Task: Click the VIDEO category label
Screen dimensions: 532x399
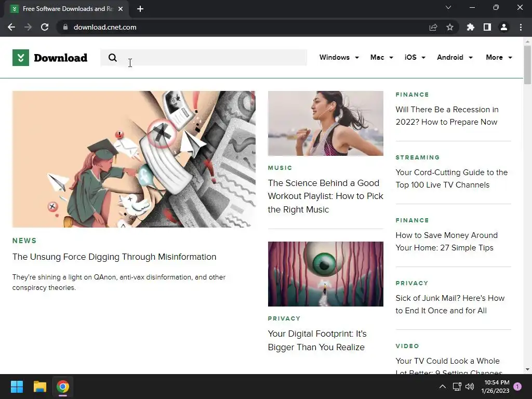Action: click(x=407, y=345)
